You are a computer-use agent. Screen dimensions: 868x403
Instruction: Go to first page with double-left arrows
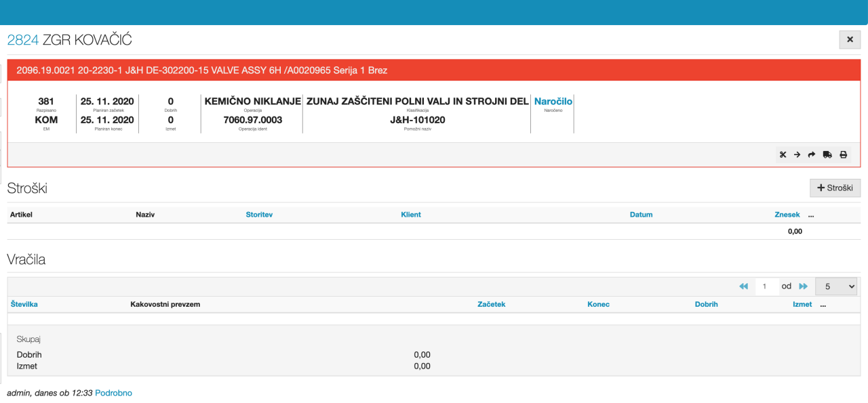click(743, 287)
